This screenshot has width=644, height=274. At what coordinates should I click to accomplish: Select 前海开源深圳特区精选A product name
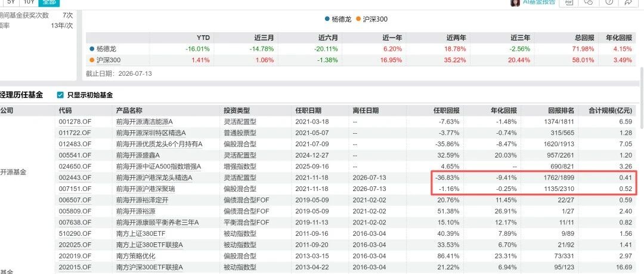(x=151, y=133)
